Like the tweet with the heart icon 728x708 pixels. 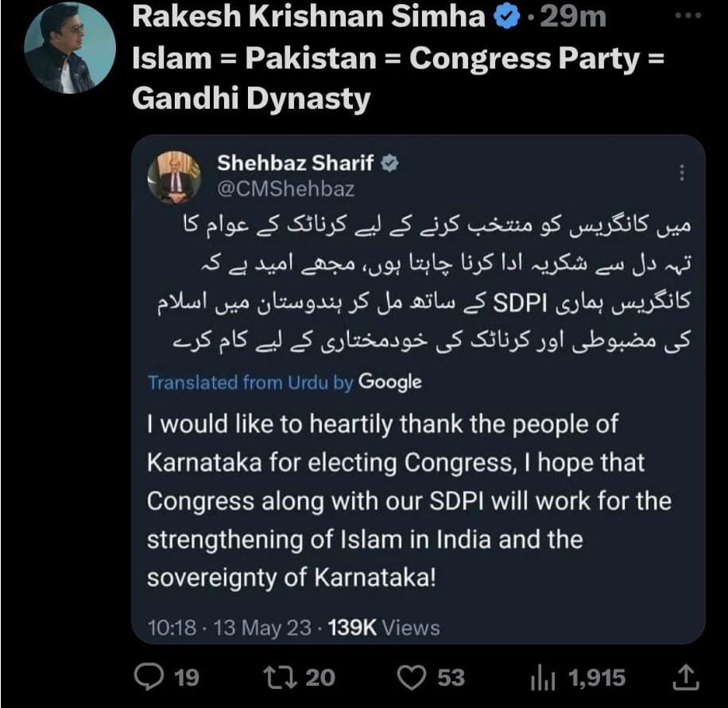[412, 677]
